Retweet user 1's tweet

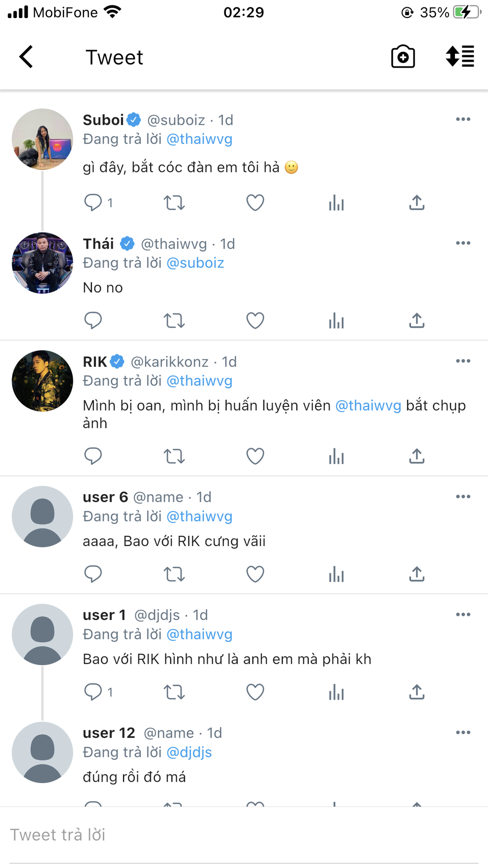(x=174, y=692)
